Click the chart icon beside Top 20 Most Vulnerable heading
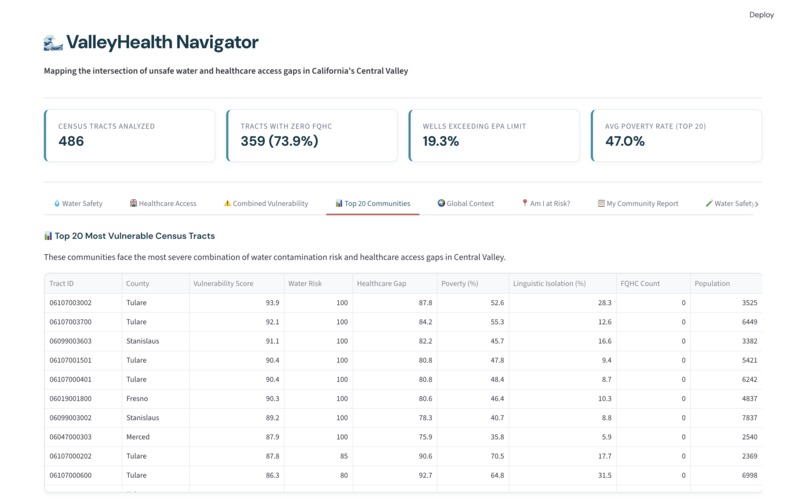The height and width of the screenshot is (504, 806). (48, 236)
